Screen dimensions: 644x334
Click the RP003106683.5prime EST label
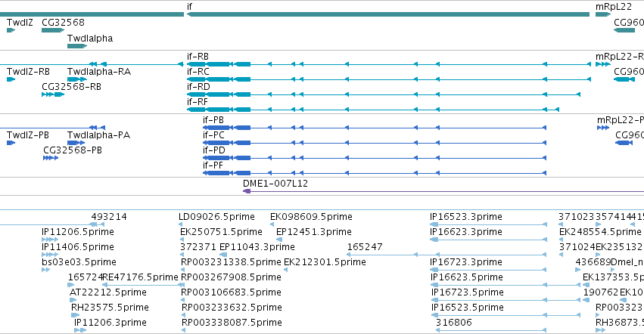click(x=232, y=292)
